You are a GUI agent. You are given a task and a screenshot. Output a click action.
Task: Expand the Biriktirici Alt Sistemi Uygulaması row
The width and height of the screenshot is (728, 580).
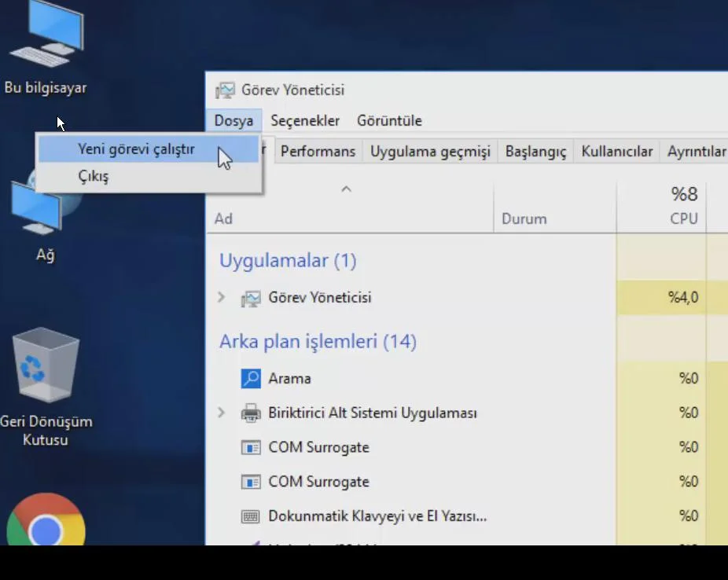(x=222, y=413)
